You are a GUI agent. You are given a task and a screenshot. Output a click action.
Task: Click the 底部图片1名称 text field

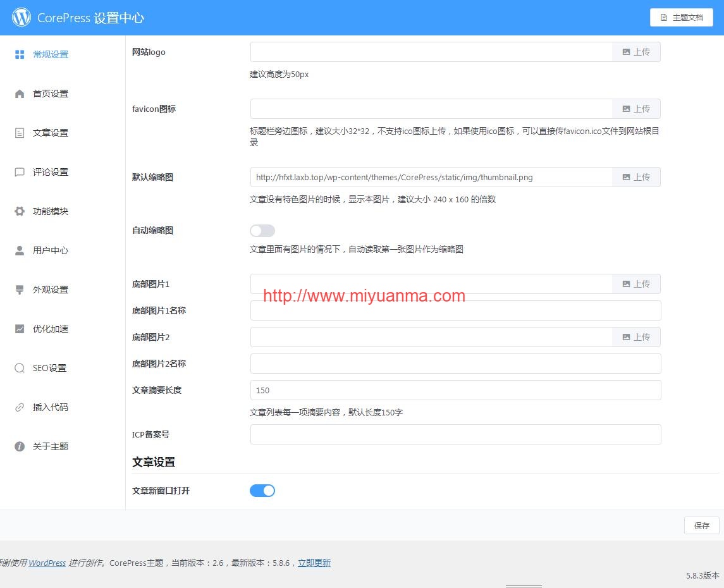(x=456, y=310)
